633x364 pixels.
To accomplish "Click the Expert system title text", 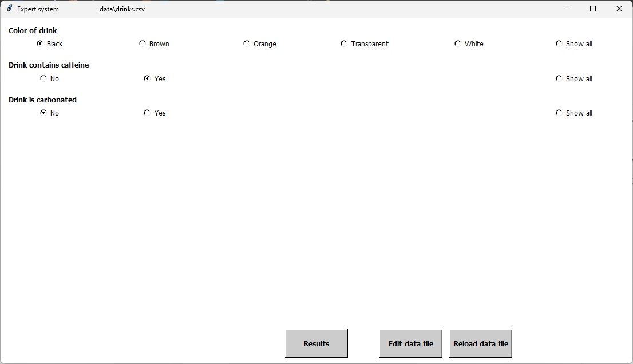I will [x=37, y=9].
